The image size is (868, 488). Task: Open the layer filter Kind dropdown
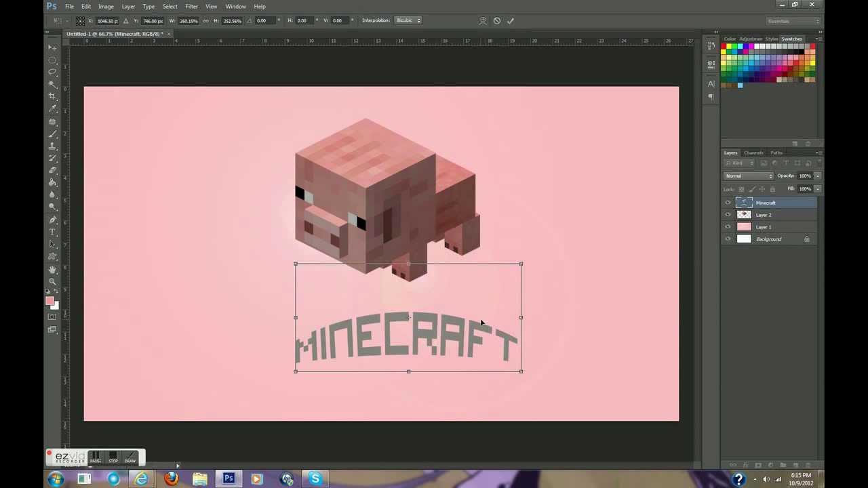point(739,163)
